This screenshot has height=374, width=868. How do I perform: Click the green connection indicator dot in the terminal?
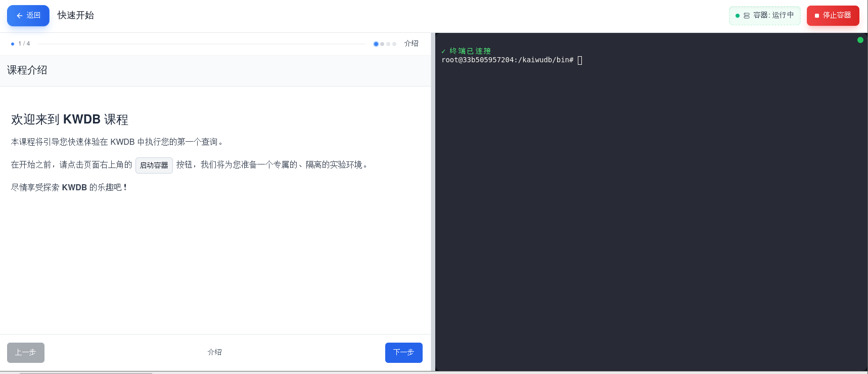coord(860,40)
